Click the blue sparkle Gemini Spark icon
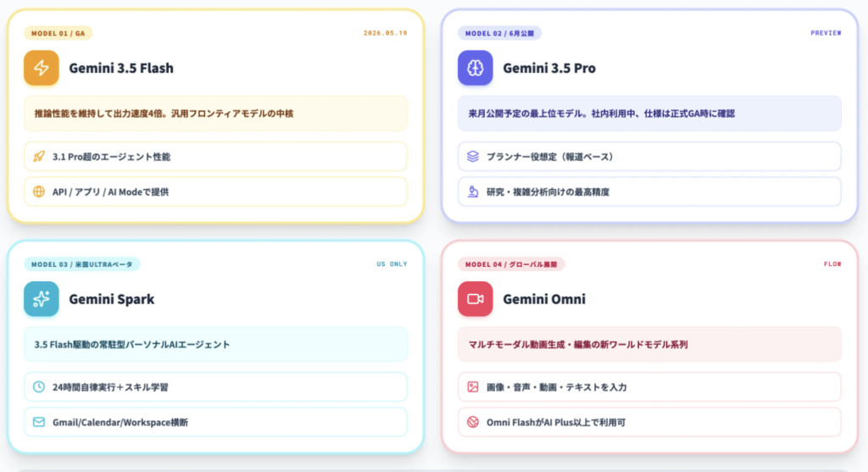This screenshot has width=868, height=472. point(42,299)
